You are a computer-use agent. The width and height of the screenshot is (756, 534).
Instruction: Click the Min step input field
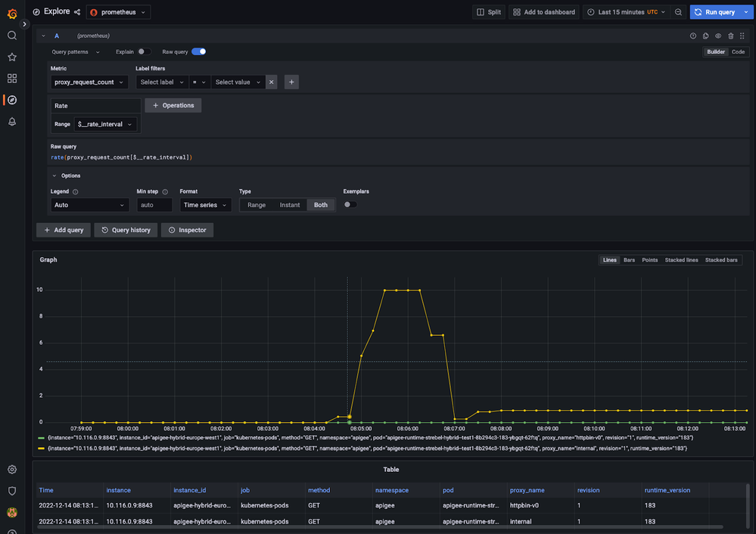[x=154, y=205]
